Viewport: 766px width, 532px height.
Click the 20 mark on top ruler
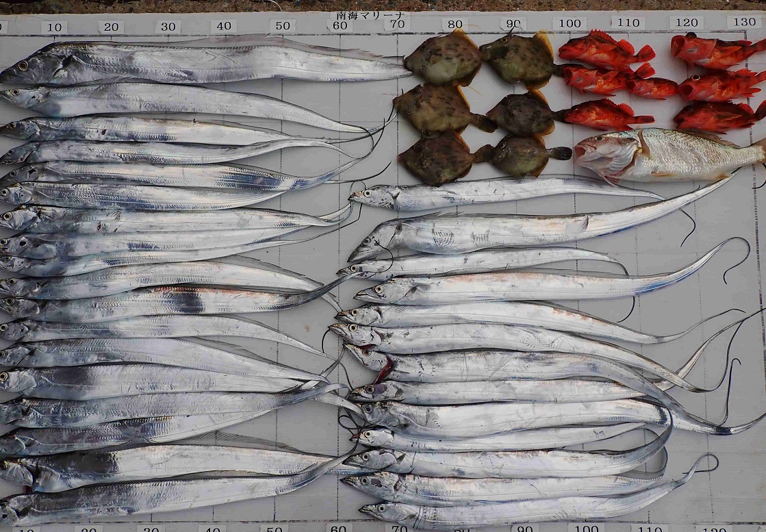click(111, 27)
